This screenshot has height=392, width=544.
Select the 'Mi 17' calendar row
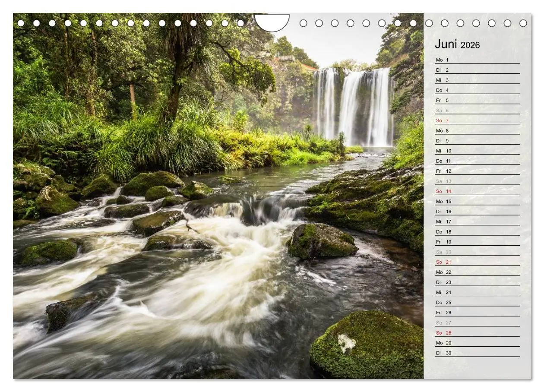point(477,221)
